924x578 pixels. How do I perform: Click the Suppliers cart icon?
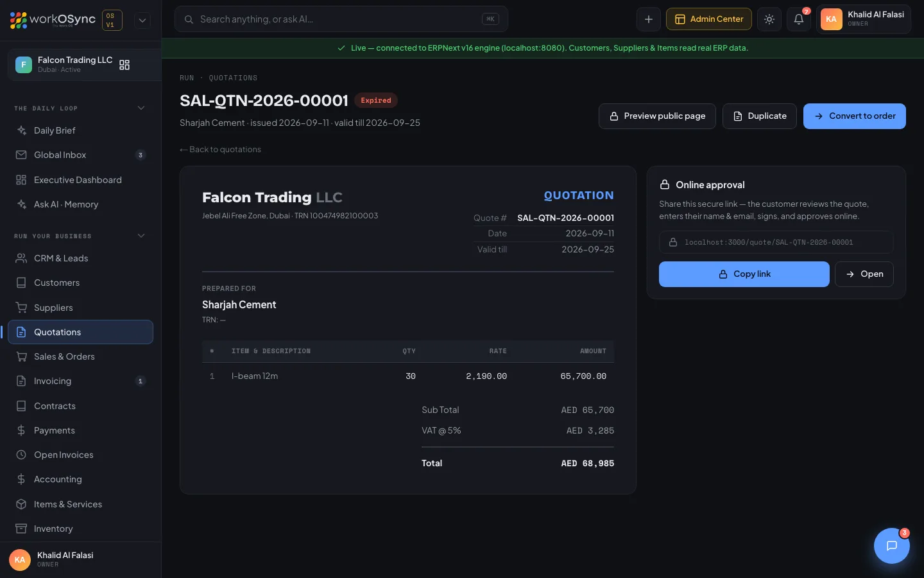click(21, 308)
